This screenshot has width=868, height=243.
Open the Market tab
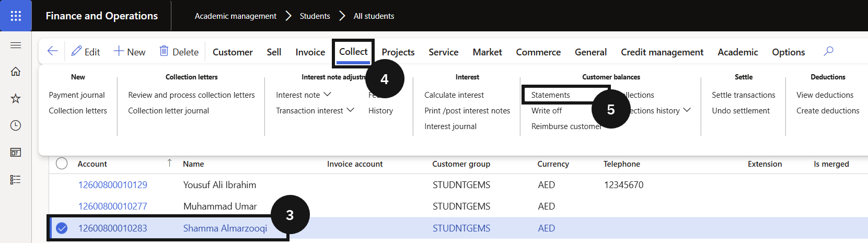point(487,52)
